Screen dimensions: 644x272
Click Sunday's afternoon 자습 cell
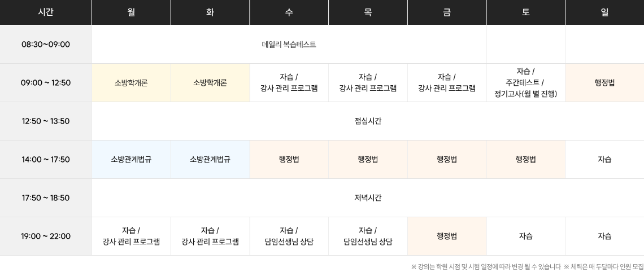(604, 160)
